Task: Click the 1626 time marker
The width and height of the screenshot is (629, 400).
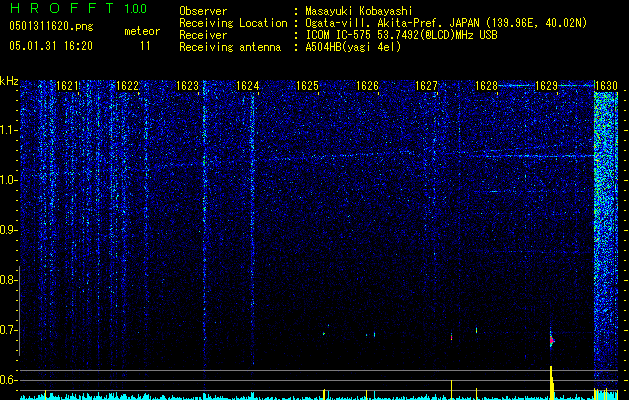Action: pos(367,86)
